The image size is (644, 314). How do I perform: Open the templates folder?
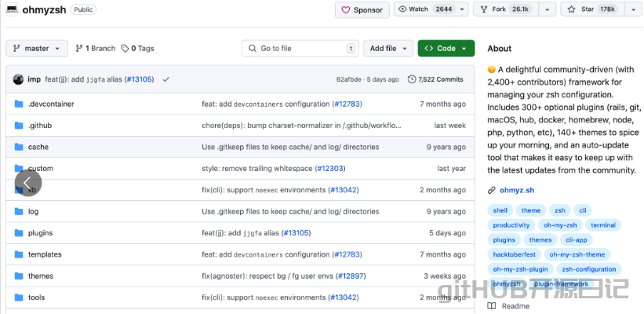tap(45, 254)
